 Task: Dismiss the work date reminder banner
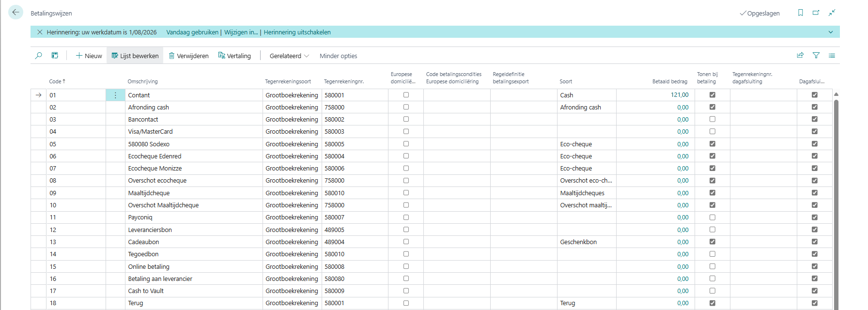click(40, 32)
